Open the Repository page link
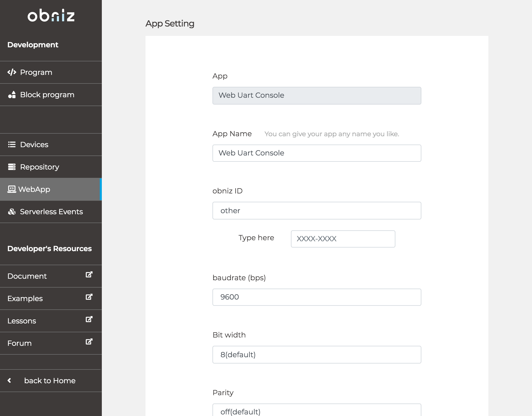 click(x=39, y=167)
